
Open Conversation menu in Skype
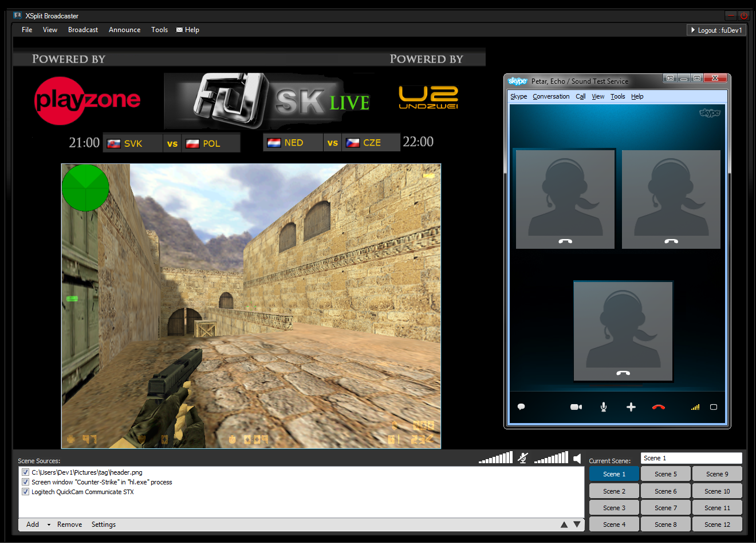[x=551, y=96]
